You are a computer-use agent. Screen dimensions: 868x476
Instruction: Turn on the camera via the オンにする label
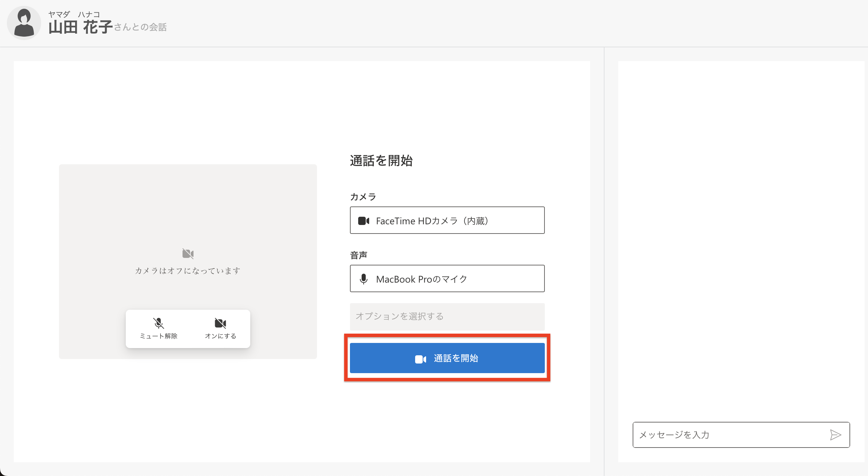tap(221, 336)
